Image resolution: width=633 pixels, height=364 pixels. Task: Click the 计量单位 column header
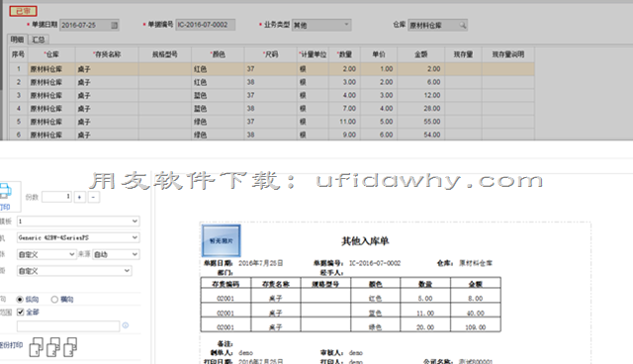(313, 54)
